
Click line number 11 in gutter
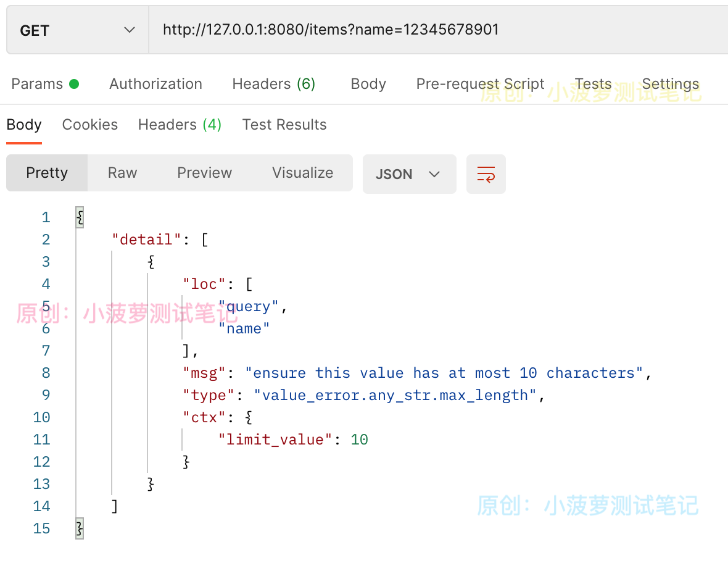point(41,440)
